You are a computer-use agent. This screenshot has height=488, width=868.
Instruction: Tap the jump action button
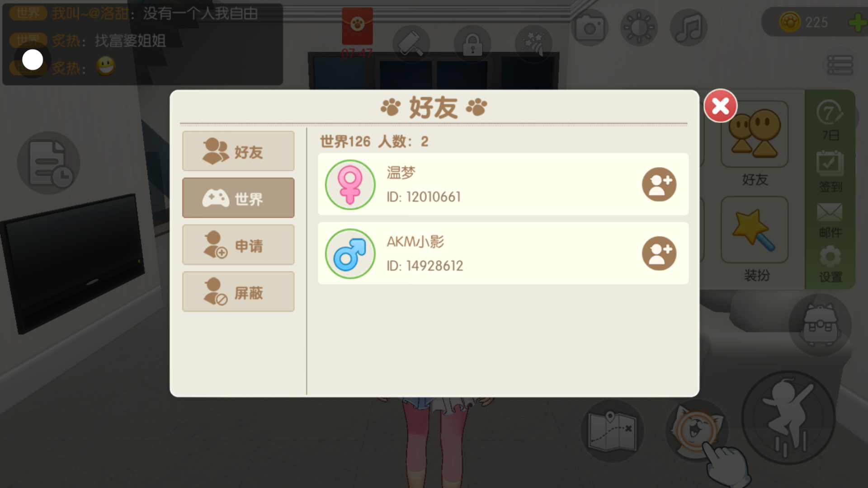788,418
